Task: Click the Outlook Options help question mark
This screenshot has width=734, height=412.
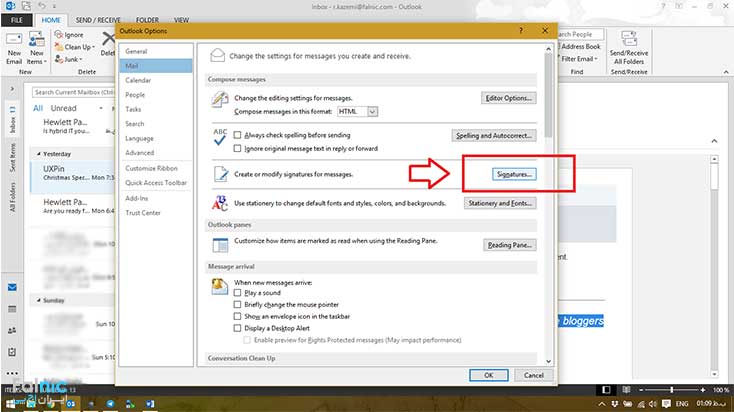Action: click(x=521, y=31)
